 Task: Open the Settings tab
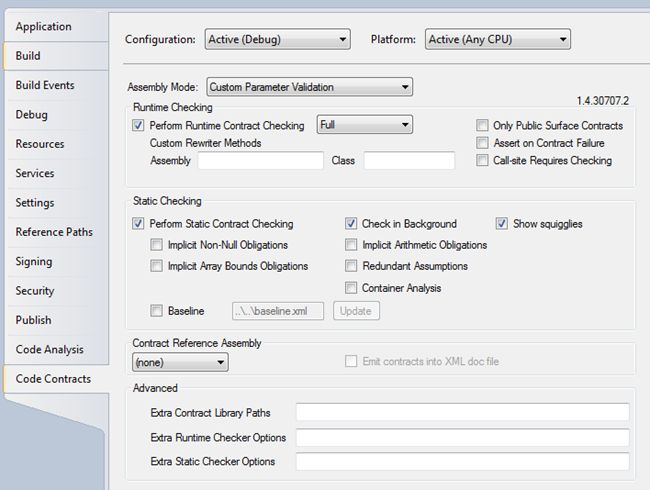click(56, 203)
